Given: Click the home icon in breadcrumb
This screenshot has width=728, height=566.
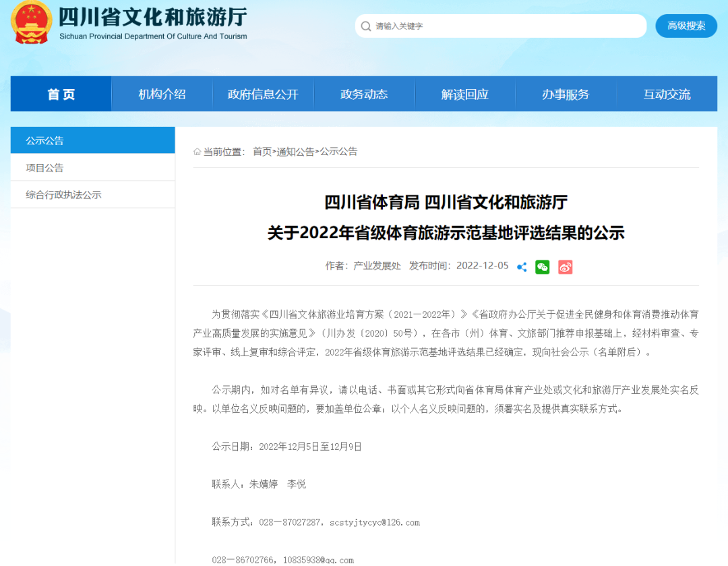Looking at the screenshot, I should (x=198, y=152).
